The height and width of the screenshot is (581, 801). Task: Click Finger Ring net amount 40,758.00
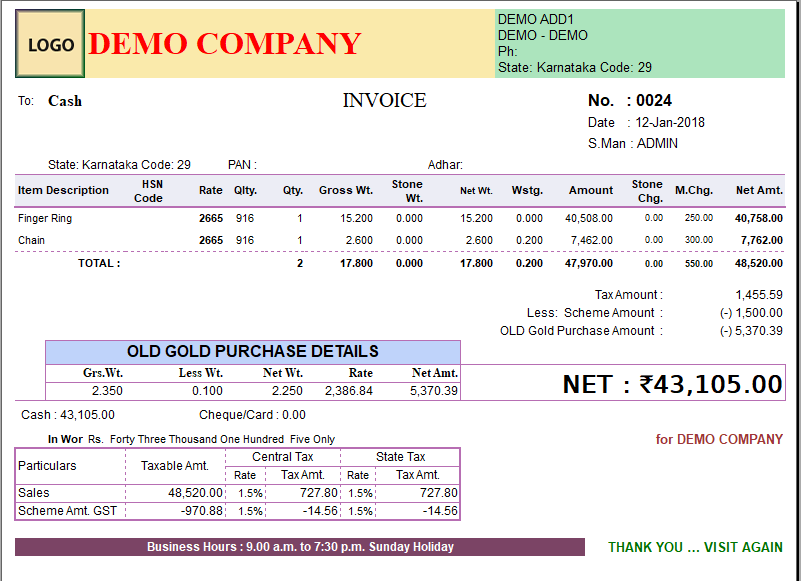click(759, 218)
